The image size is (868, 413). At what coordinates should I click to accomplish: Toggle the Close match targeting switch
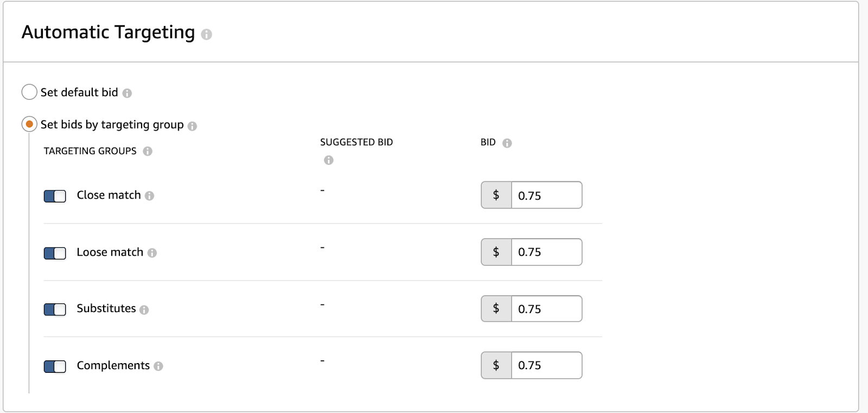click(55, 196)
